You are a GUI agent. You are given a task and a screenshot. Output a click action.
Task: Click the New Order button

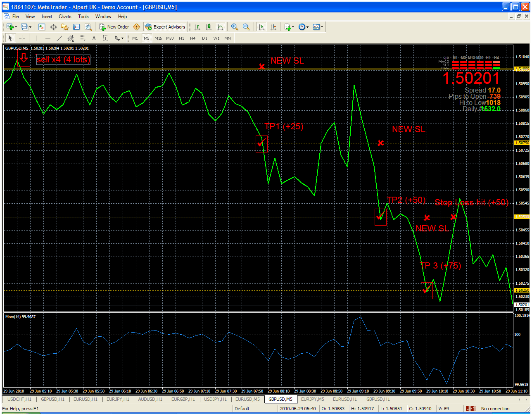coord(114,27)
